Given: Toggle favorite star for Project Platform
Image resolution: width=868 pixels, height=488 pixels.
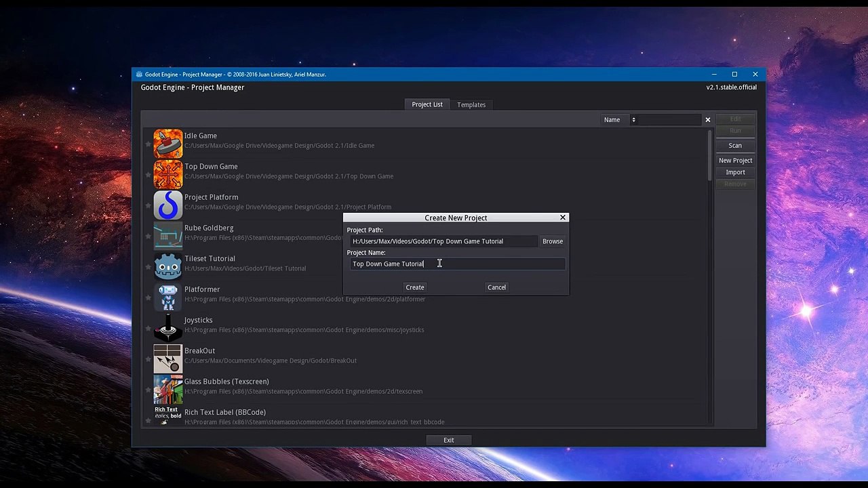Looking at the screenshot, I should 148,205.
